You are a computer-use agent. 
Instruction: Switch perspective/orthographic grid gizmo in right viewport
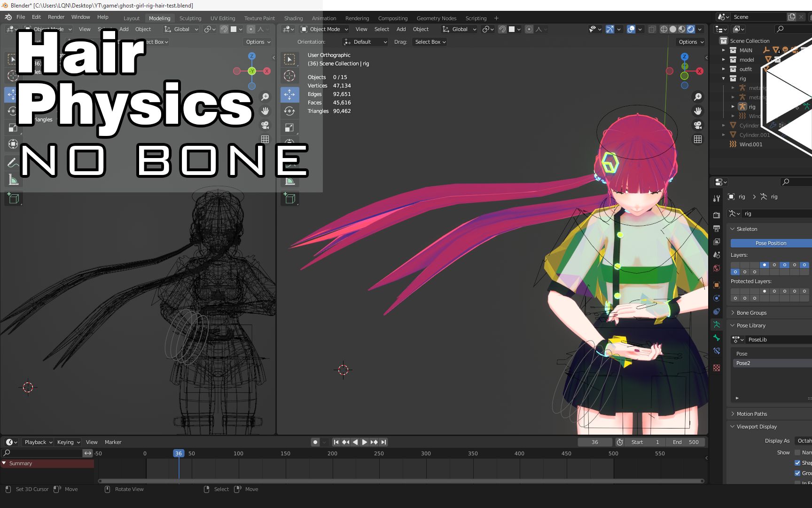pos(698,139)
